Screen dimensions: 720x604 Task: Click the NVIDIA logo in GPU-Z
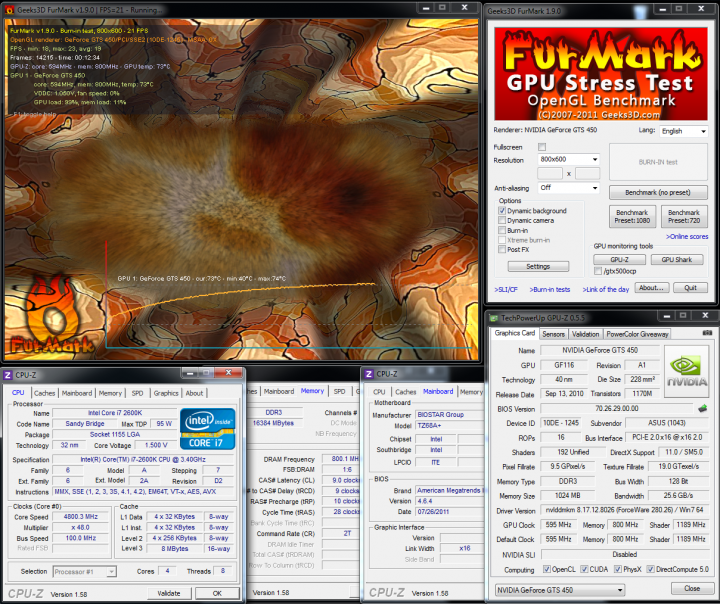686,372
